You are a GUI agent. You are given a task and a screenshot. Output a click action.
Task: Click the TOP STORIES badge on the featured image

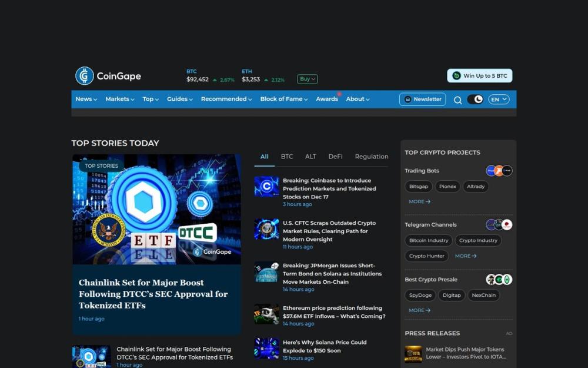click(x=101, y=165)
